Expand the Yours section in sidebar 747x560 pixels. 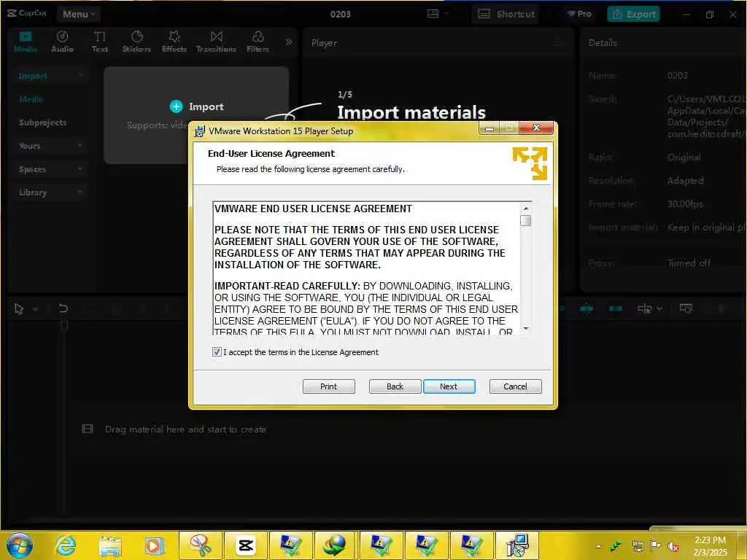click(50, 146)
